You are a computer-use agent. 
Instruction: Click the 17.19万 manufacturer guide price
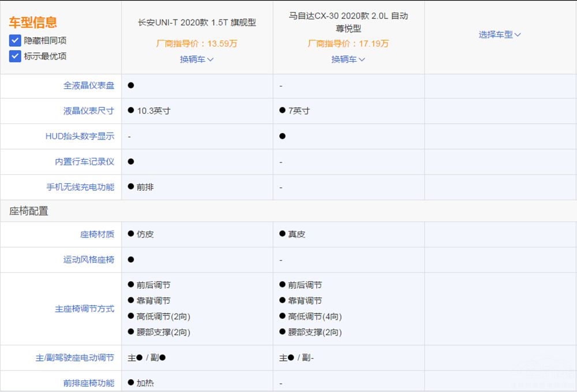pyautogui.click(x=349, y=43)
